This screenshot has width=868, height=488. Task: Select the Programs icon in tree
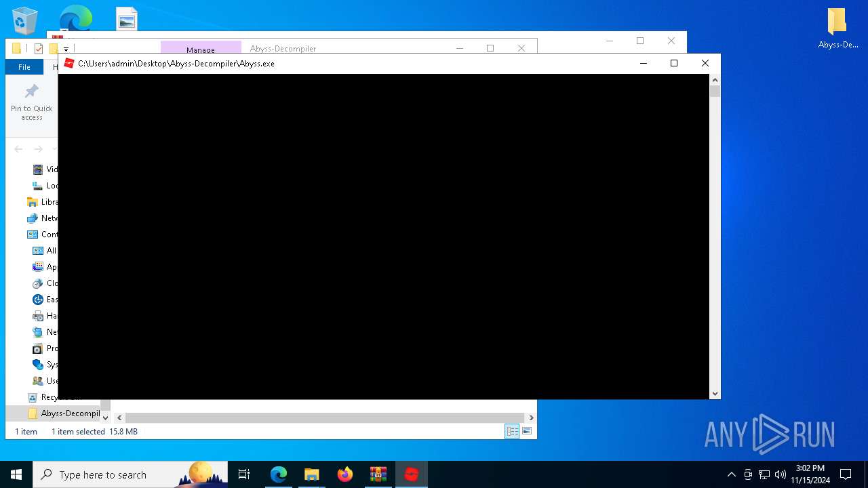[38, 348]
